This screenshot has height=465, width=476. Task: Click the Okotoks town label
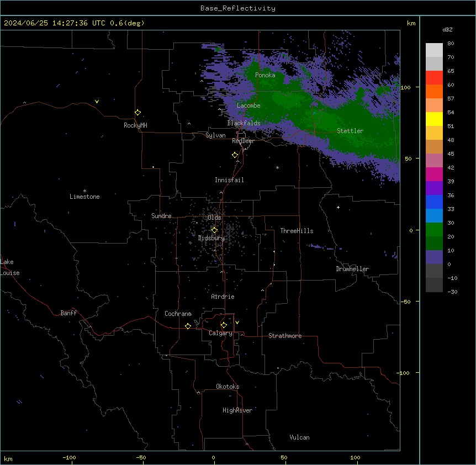(x=228, y=387)
